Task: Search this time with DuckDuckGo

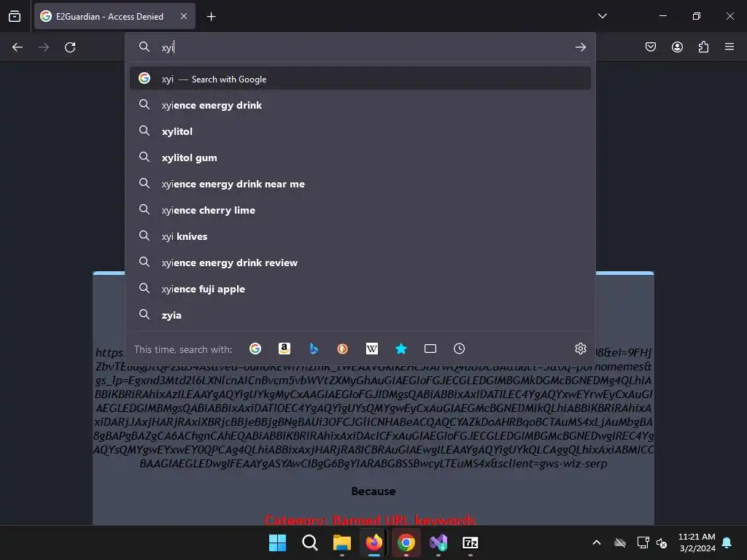Action: click(343, 349)
